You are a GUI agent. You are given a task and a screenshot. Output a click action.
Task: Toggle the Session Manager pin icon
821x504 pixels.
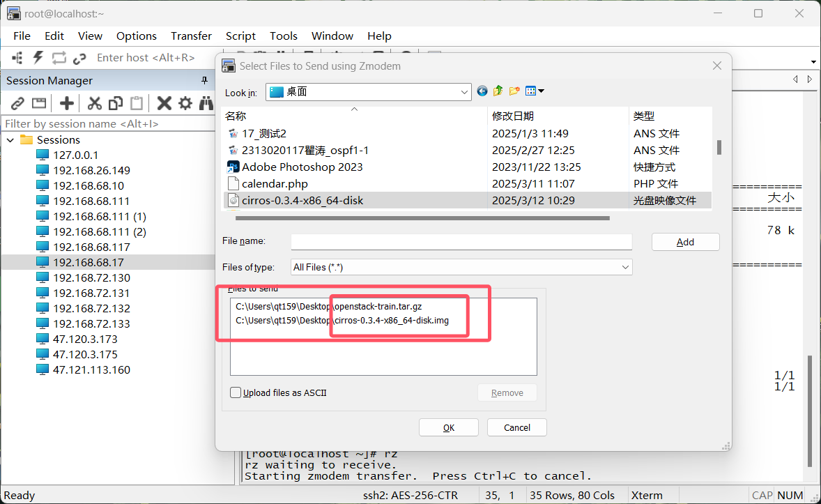(x=204, y=81)
